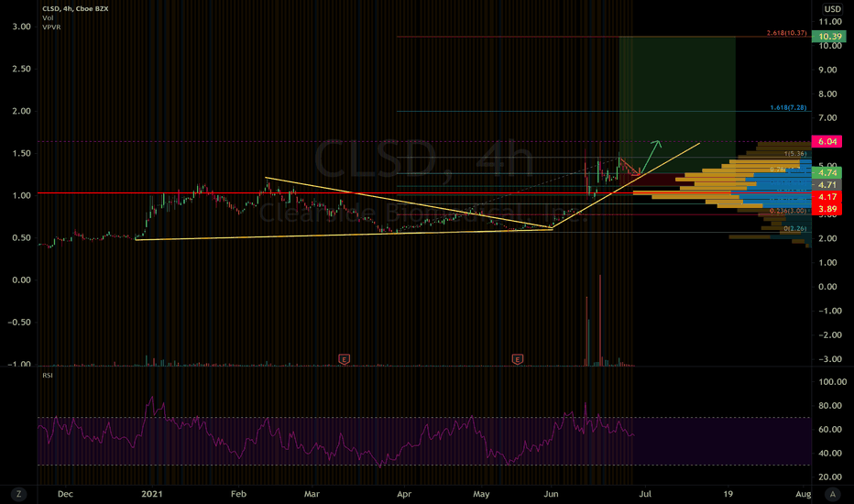
Task: Open the USD currency selector
Action: click(x=832, y=9)
